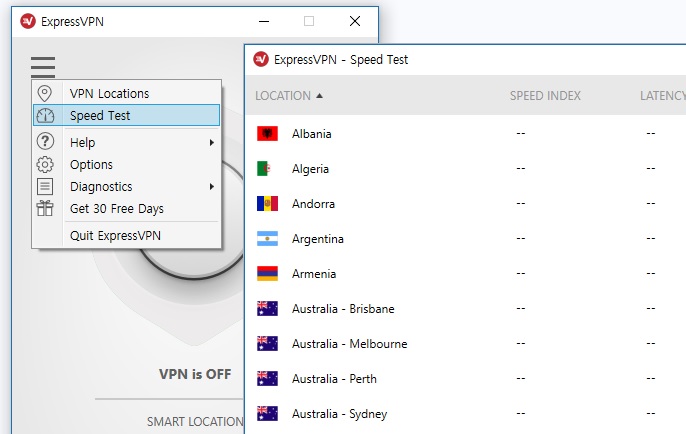Select the Andorra location name
This screenshot has width=686, height=434.
[313, 203]
